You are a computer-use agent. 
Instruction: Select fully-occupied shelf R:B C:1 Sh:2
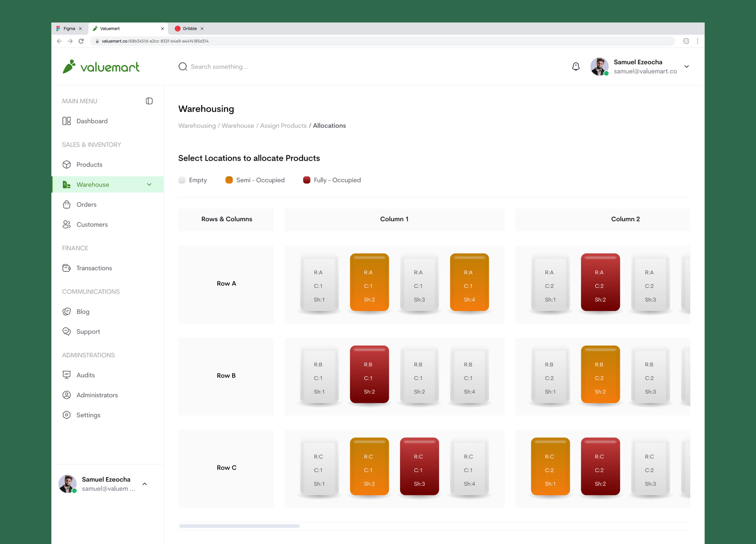[x=369, y=375]
